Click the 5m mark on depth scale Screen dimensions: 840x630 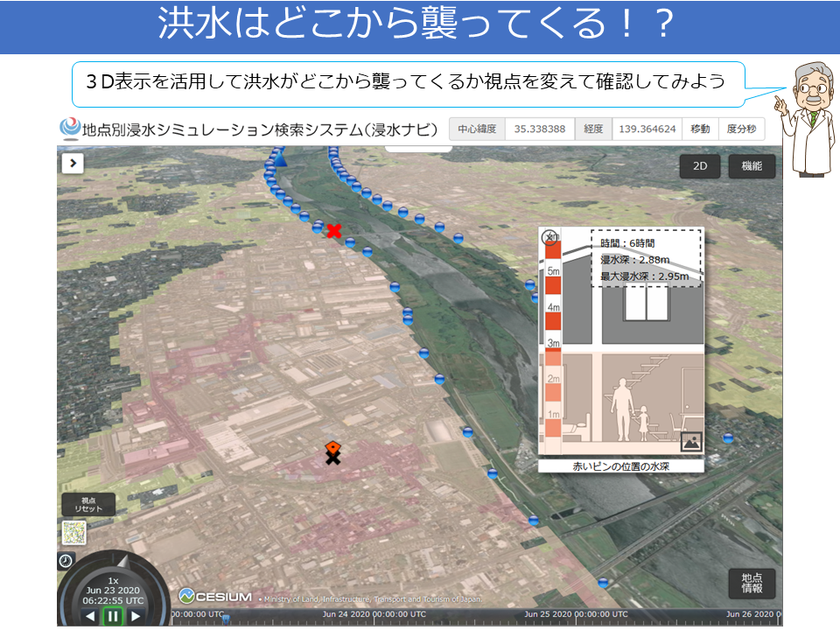(553, 271)
